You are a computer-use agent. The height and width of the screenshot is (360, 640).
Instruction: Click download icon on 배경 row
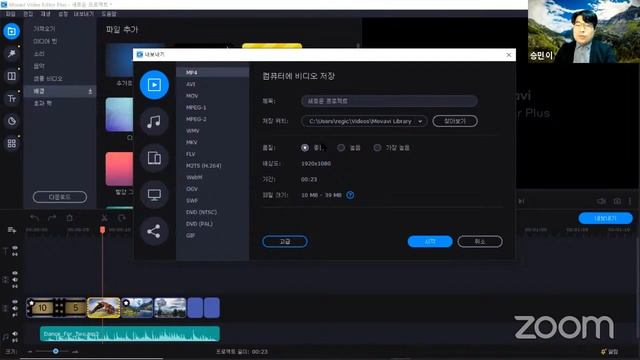coord(90,91)
